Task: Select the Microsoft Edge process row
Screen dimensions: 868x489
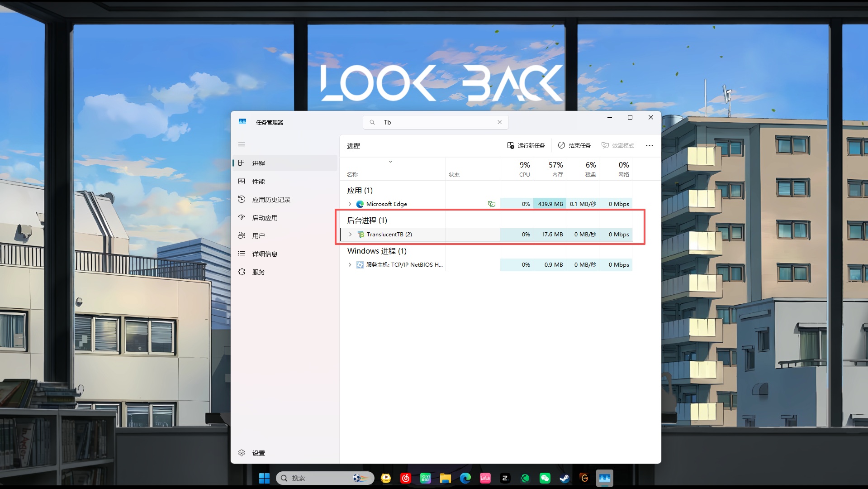Action: point(486,204)
